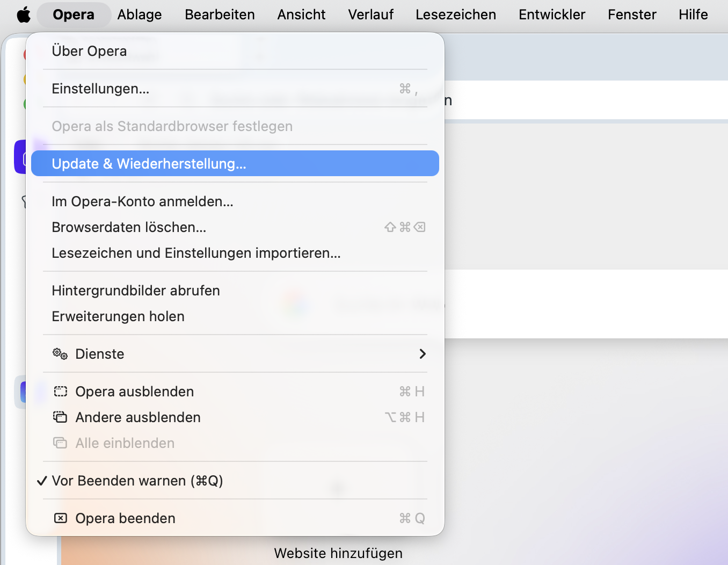The width and height of the screenshot is (728, 565).
Task: Open the Ansicht menu
Action: [x=301, y=15]
